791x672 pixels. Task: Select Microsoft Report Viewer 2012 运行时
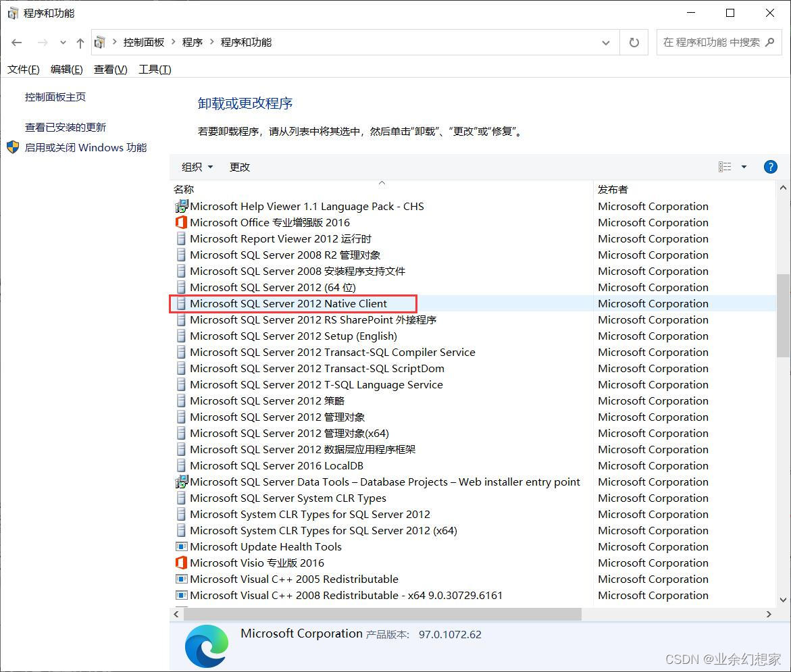point(280,238)
